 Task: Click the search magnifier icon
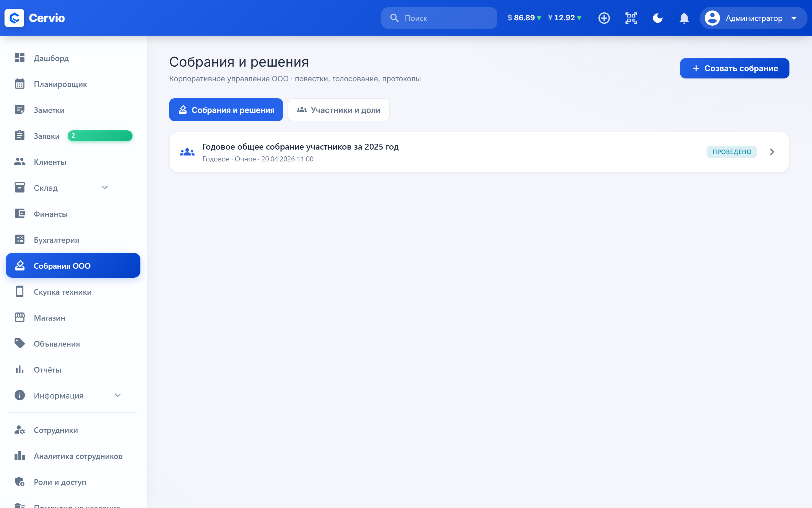pyautogui.click(x=394, y=18)
